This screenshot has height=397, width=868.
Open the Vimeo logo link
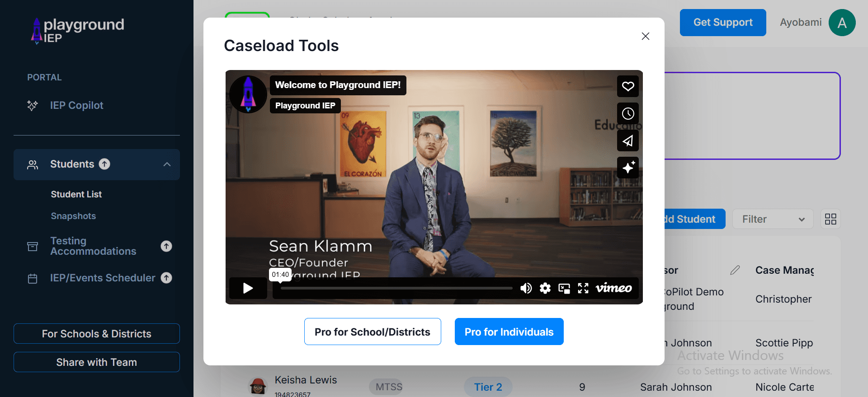tap(613, 288)
